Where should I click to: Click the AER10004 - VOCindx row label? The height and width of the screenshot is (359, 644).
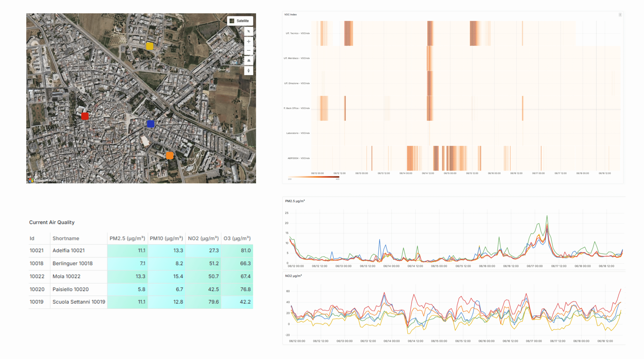coord(299,158)
